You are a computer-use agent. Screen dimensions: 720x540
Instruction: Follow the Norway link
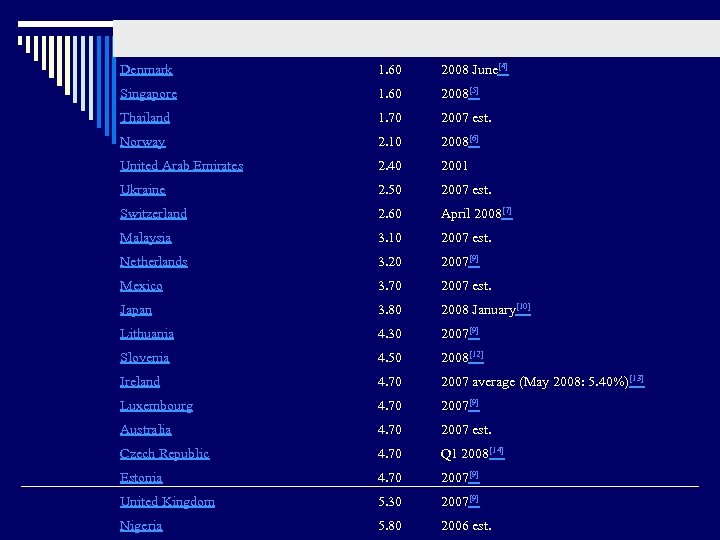(x=142, y=142)
